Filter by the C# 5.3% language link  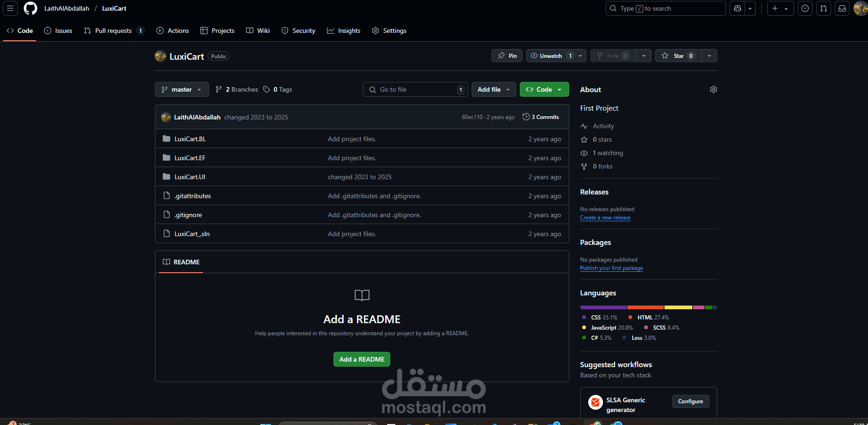597,338
